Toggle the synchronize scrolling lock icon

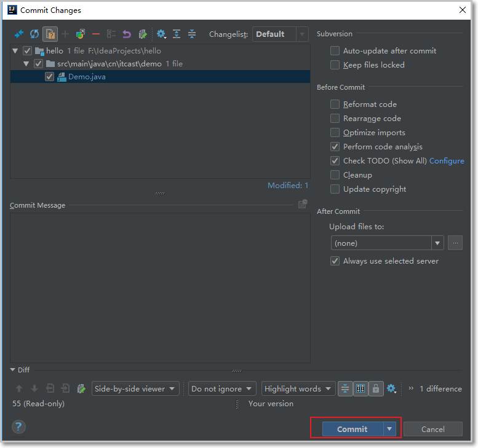(x=376, y=388)
